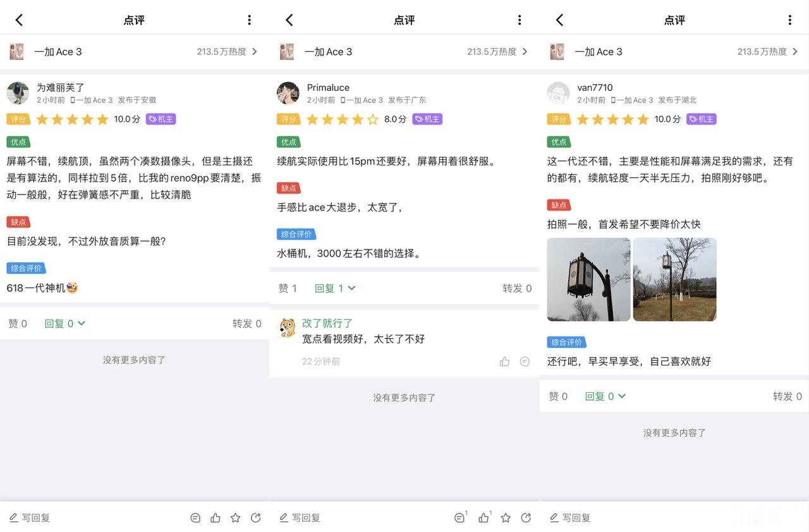Tap 转发 0 under 为难丽芙了's review
The width and height of the screenshot is (809, 532).
tap(247, 323)
